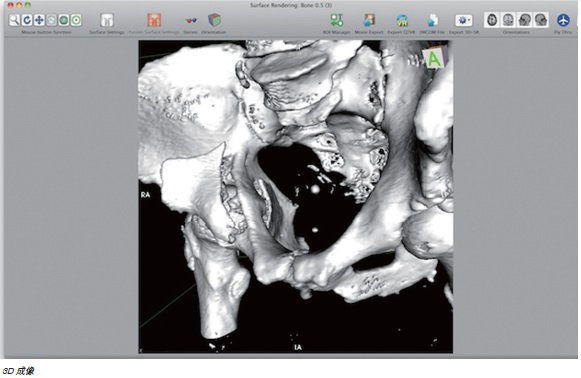Select the bone removal target tool
Screen dimensions: 581x378
pos(76,20)
